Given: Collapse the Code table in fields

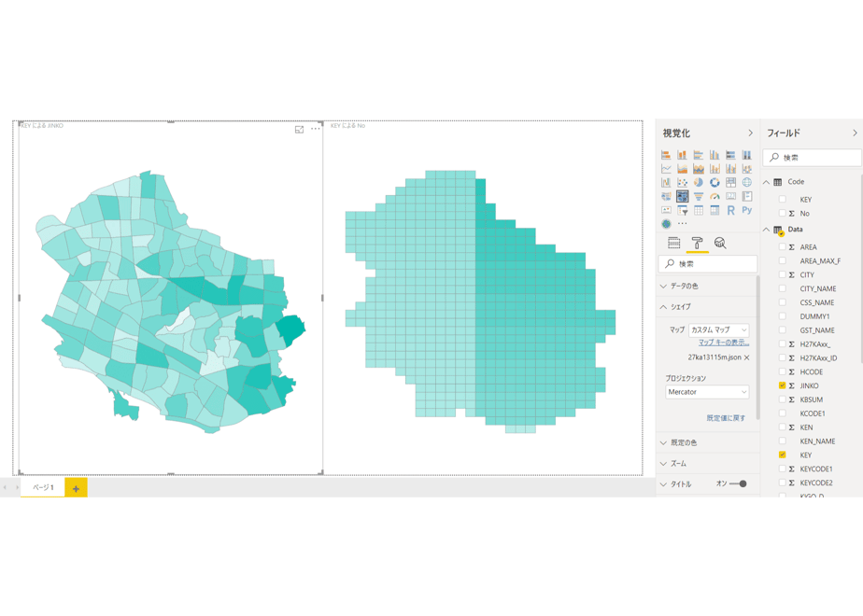Looking at the screenshot, I should [766, 182].
